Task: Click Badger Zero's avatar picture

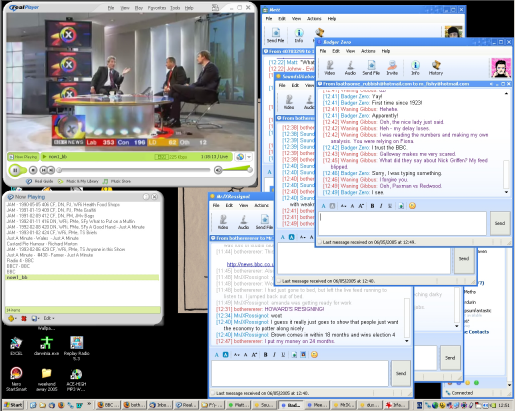Action: pos(501,68)
